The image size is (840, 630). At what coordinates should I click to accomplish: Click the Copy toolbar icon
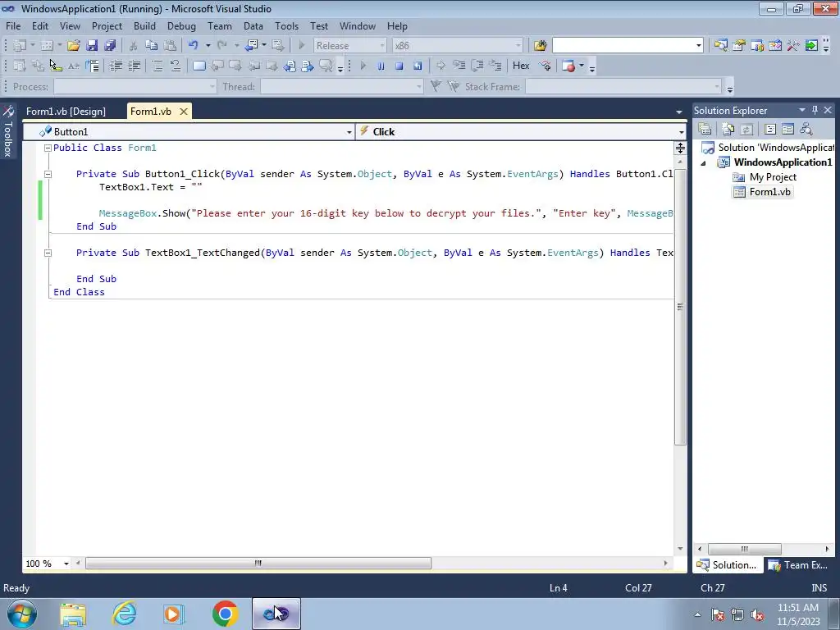(152, 46)
